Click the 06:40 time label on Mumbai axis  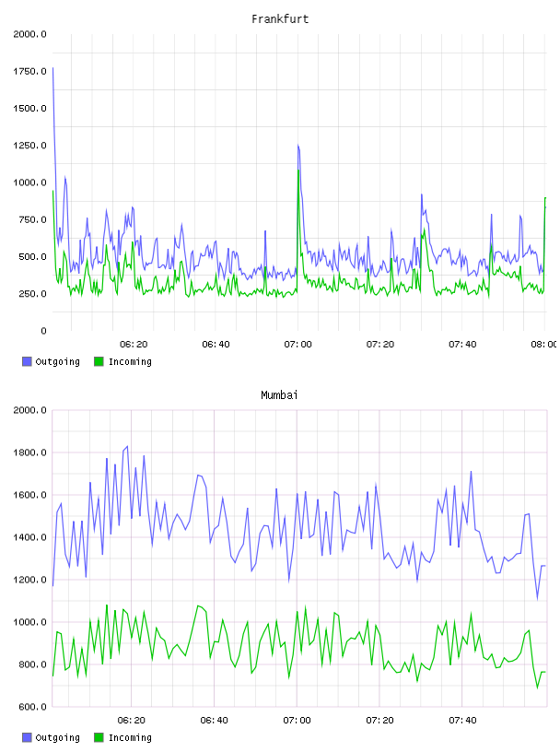pyautogui.click(x=214, y=721)
